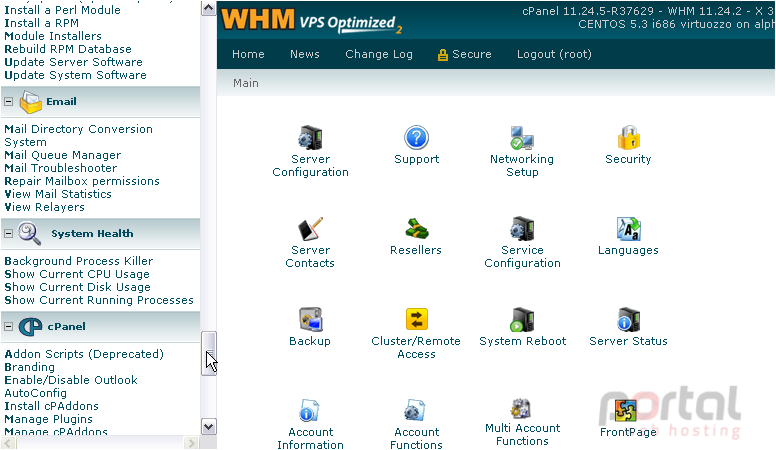Image resolution: width=776 pixels, height=450 pixels.
Task: Click the System Health magnifier icon
Action: click(x=30, y=233)
